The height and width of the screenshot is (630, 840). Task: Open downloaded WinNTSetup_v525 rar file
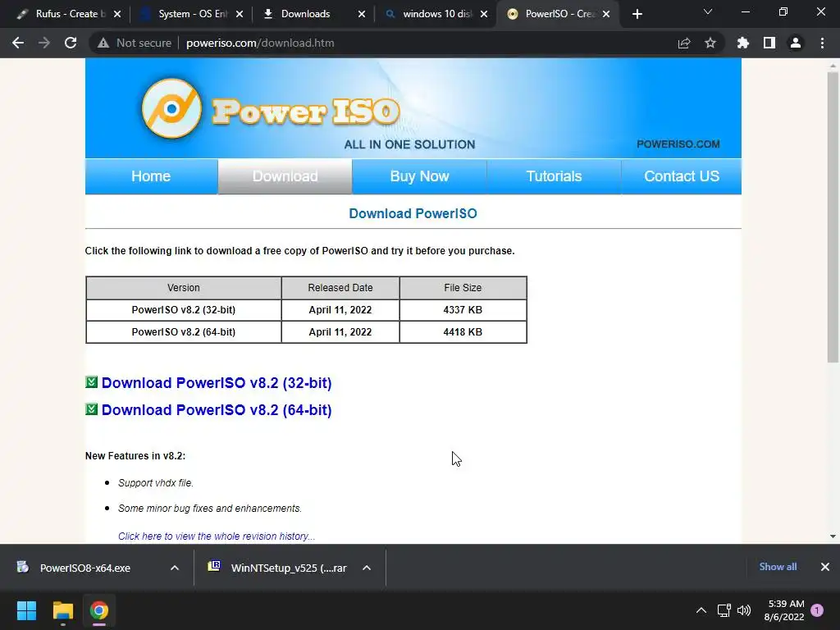(279, 568)
